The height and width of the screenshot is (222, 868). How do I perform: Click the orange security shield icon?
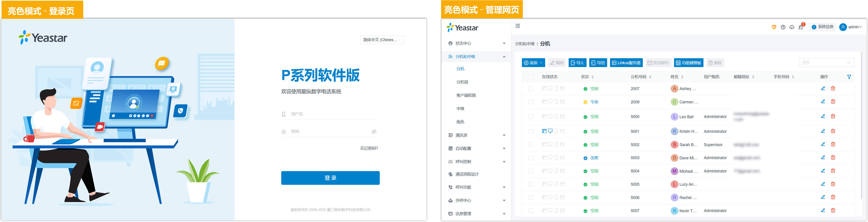click(774, 27)
